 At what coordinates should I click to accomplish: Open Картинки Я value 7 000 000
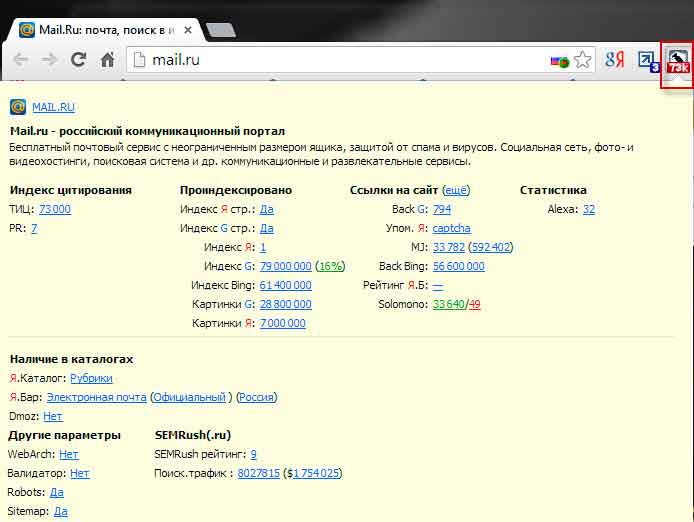point(282,323)
